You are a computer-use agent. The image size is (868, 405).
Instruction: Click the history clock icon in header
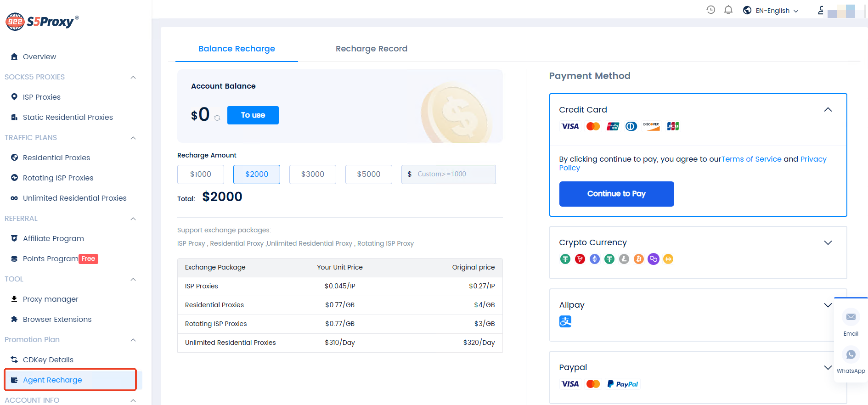[710, 10]
